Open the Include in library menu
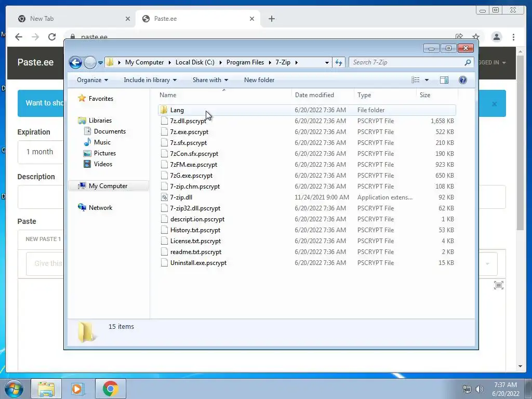The image size is (532, 399). 150,80
